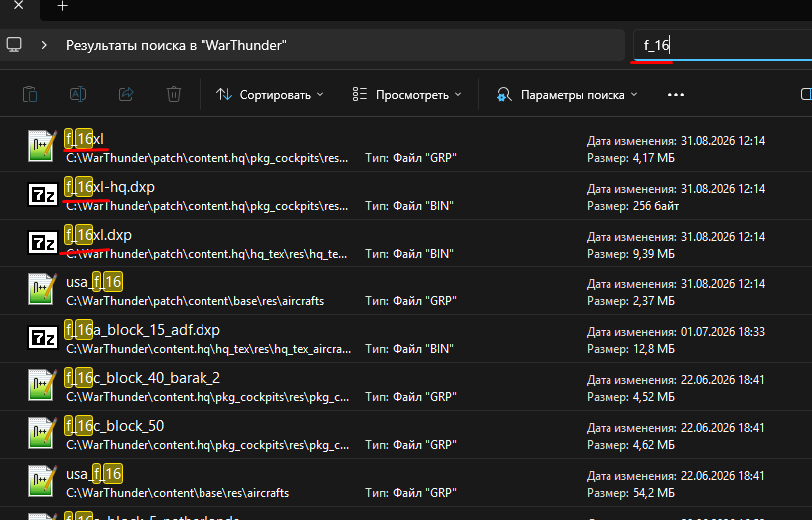This screenshot has height=520, width=812.
Task: Click the file icon of usa_f_16 sized 2,37 МБ
Action: click(43, 289)
